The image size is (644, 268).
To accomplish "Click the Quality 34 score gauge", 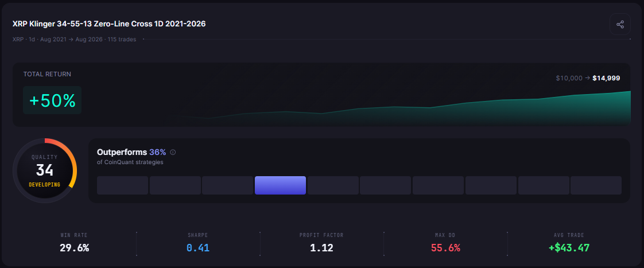I will coord(45,170).
